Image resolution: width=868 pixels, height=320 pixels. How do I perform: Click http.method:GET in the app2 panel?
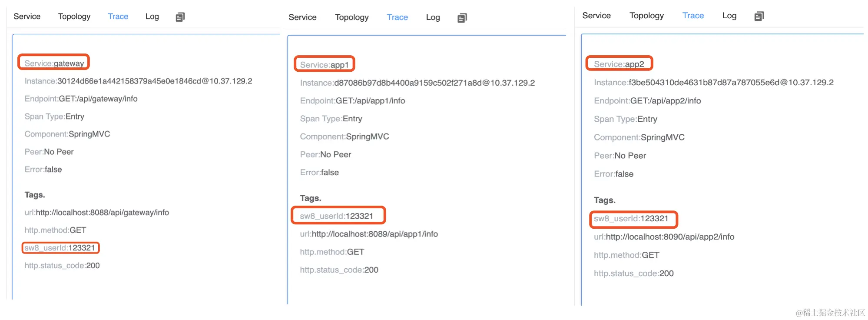tap(627, 255)
